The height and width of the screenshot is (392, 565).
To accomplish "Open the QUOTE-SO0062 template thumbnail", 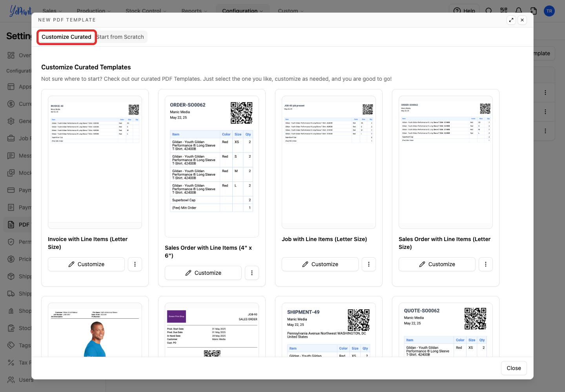I will [446, 330].
